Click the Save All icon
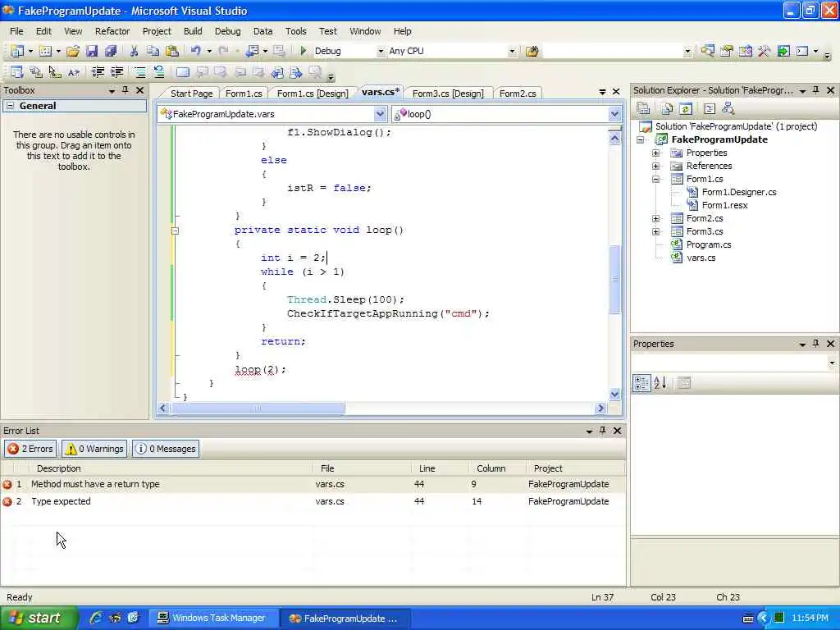Screen dimensions: 840x630 111,51
